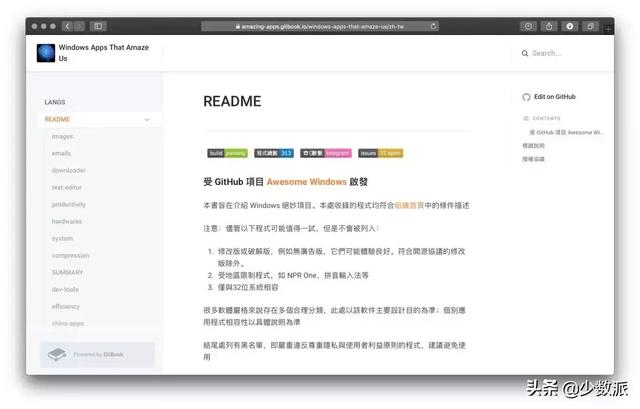The width and height of the screenshot is (640, 409).
Task: Click the blue 313 count badge
Action: [274, 153]
